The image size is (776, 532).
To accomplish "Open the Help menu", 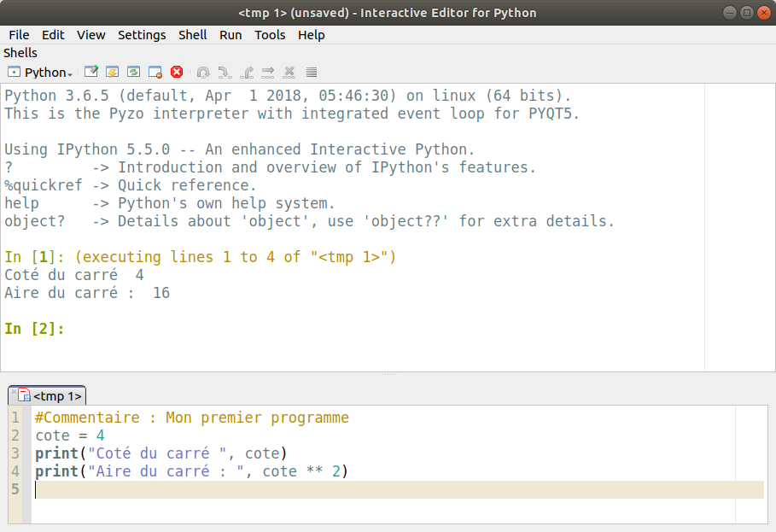I will pos(312,35).
